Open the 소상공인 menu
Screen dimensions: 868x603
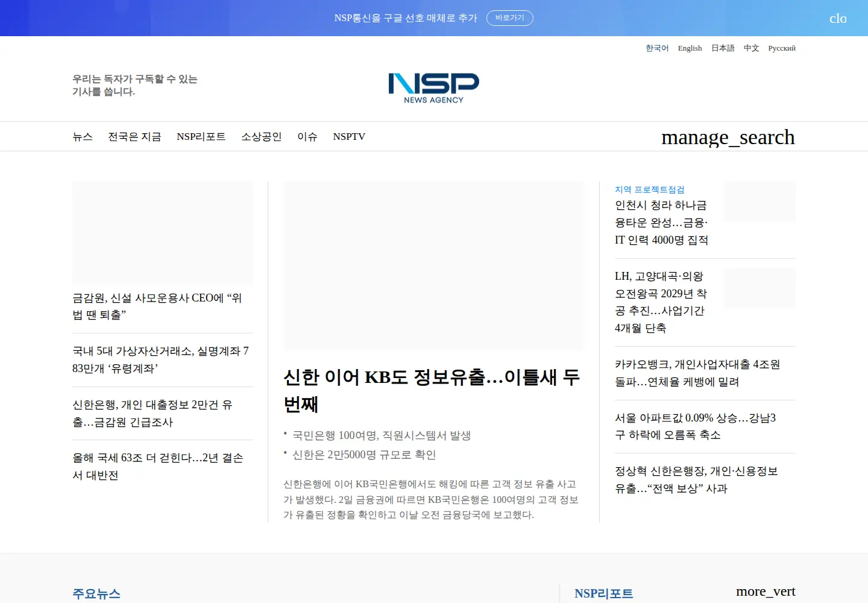262,137
